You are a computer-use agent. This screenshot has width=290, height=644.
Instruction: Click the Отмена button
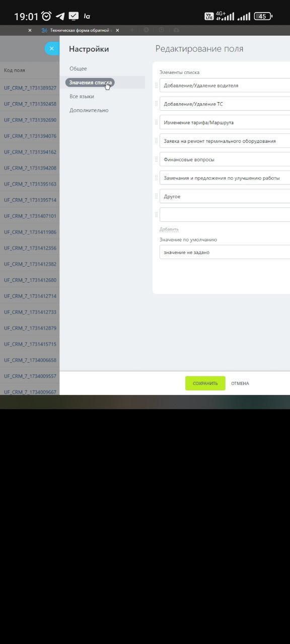pyautogui.click(x=240, y=383)
